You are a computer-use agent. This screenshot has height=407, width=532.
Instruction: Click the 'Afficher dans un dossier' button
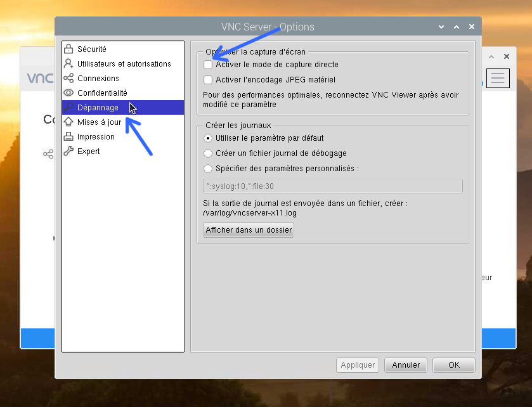(x=249, y=230)
